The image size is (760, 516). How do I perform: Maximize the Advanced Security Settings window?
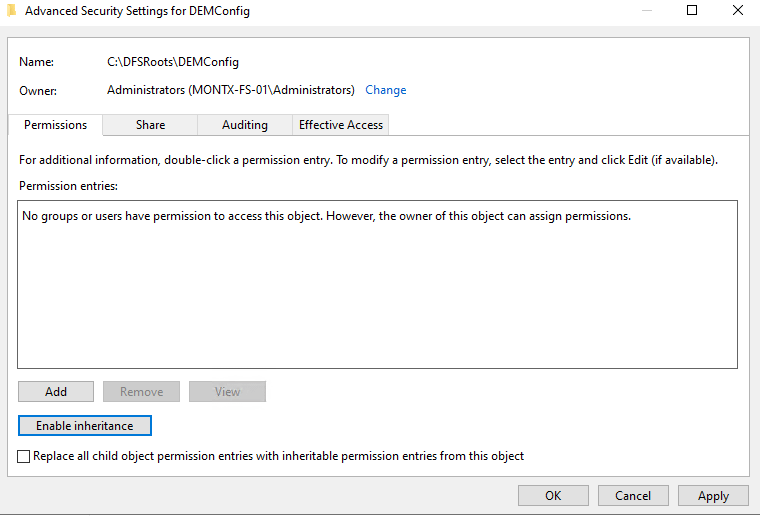(x=692, y=11)
